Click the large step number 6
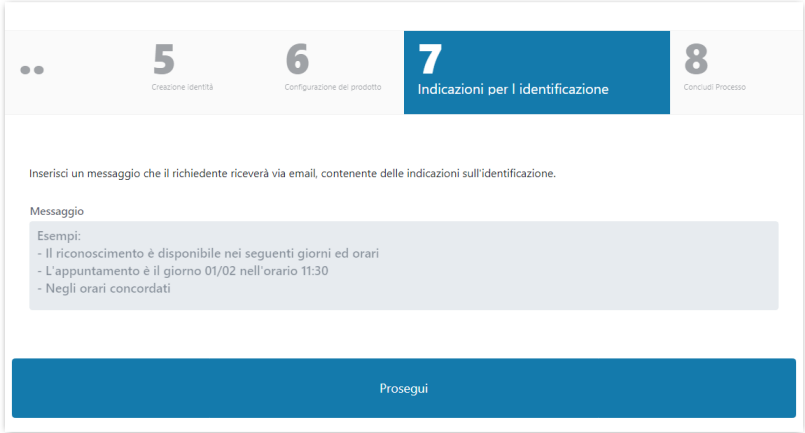 pos(297,60)
